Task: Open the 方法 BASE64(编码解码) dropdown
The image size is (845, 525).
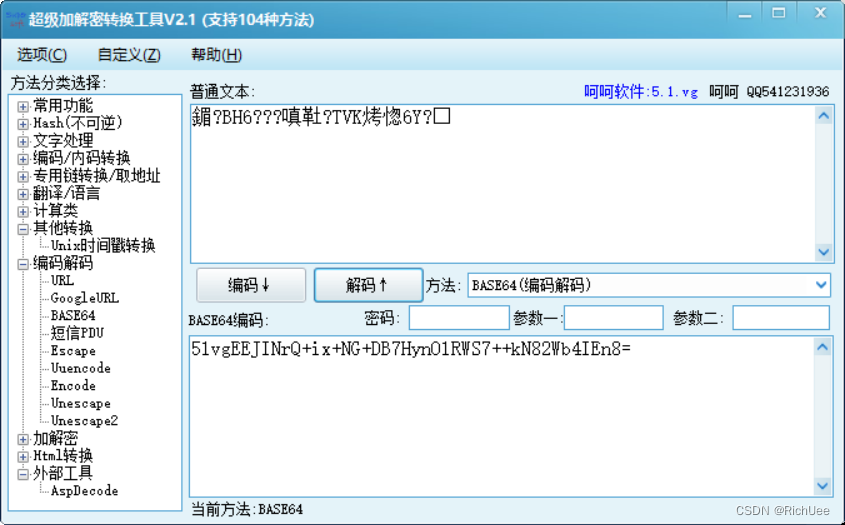Action: pyautogui.click(x=649, y=285)
